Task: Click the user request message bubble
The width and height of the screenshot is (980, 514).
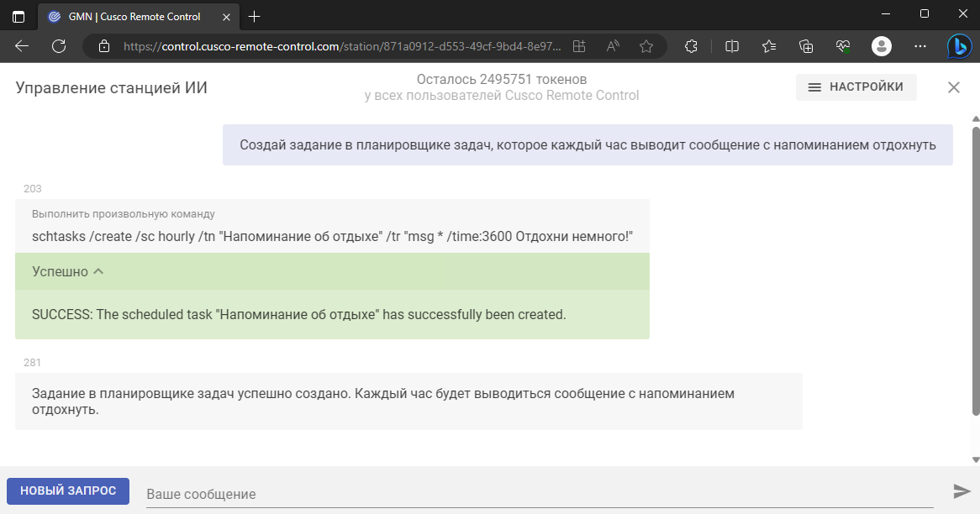Action: [x=587, y=145]
